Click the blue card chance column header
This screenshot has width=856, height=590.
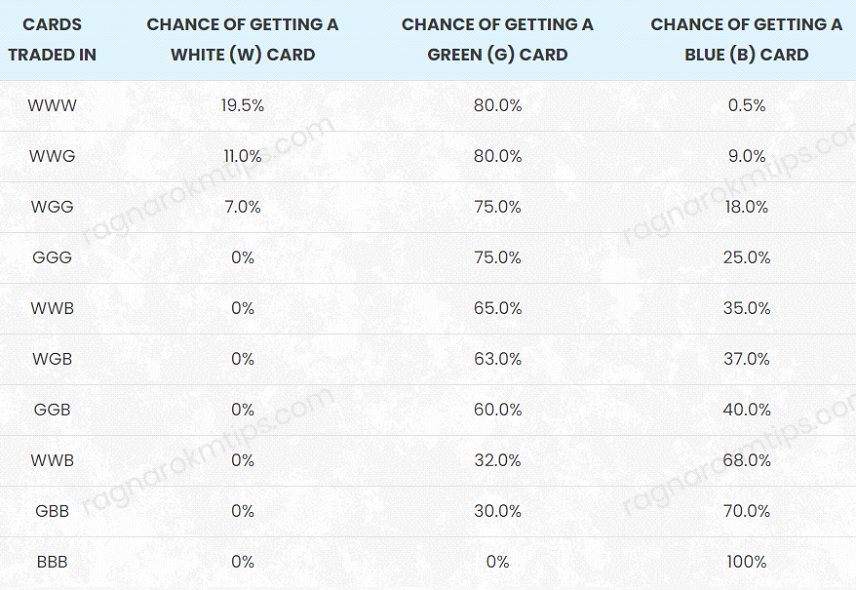coord(746,39)
